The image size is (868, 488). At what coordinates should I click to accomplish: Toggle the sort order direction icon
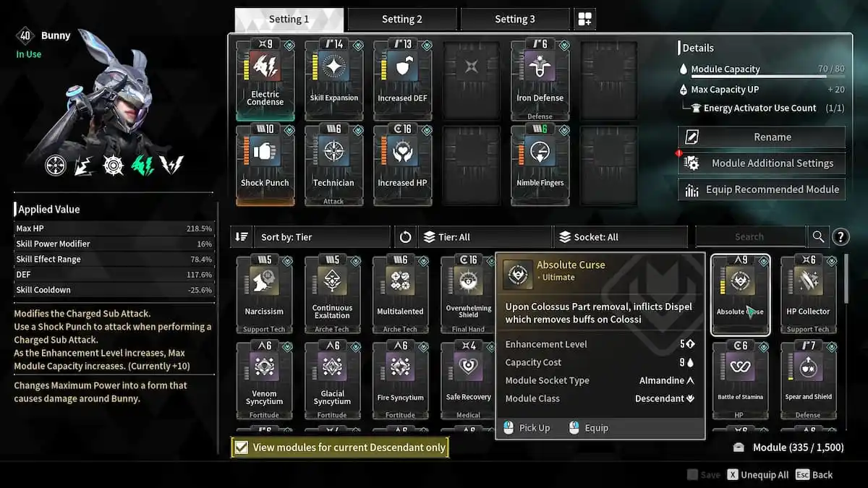point(242,237)
